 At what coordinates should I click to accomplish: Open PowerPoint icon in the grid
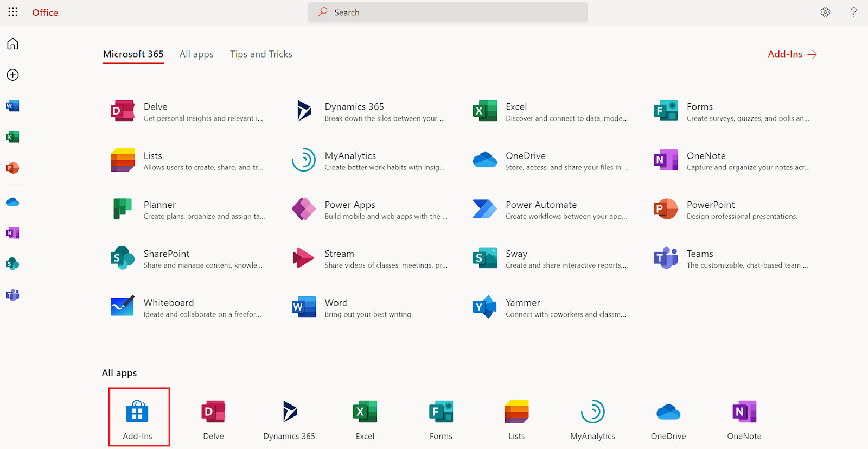[666, 208]
